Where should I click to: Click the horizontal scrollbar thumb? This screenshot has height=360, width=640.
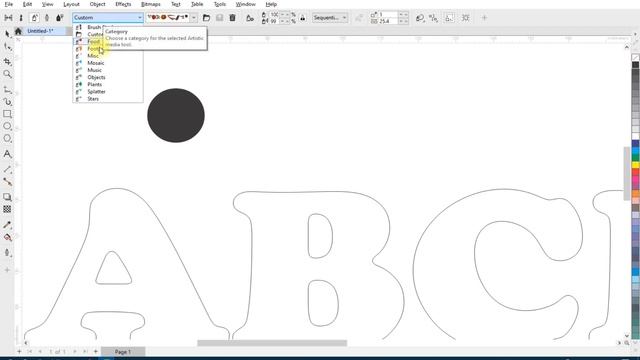pos(272,343)
